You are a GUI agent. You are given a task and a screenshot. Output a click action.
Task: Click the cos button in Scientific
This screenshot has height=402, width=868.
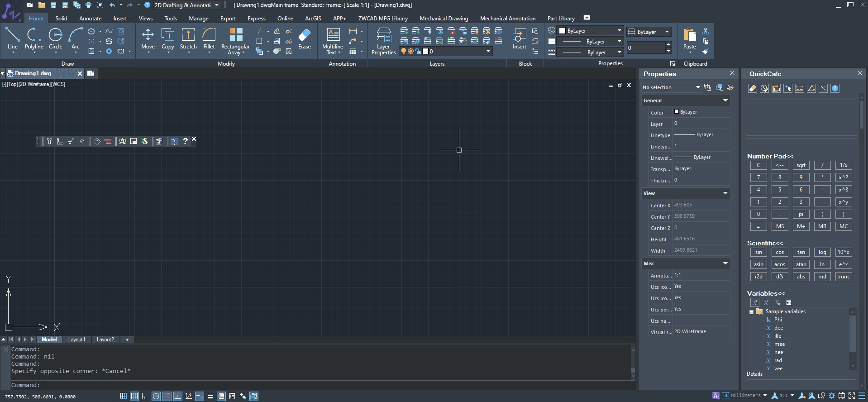coord(780,252)
